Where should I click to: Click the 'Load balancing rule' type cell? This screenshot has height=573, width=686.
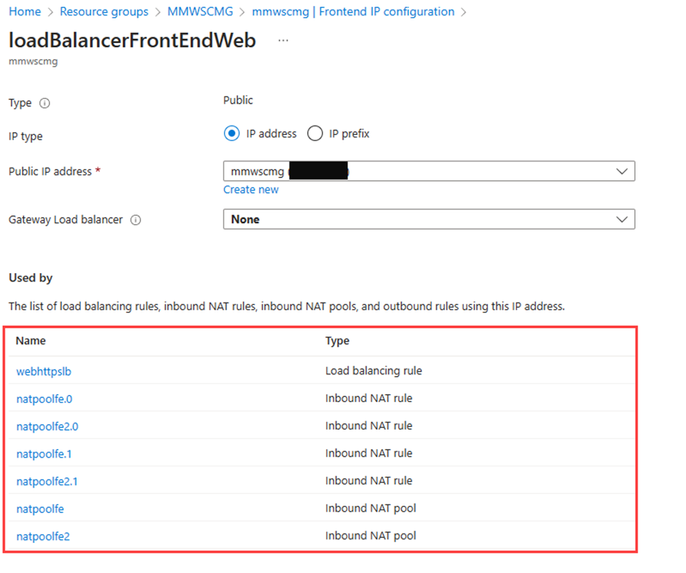[374, 371]
